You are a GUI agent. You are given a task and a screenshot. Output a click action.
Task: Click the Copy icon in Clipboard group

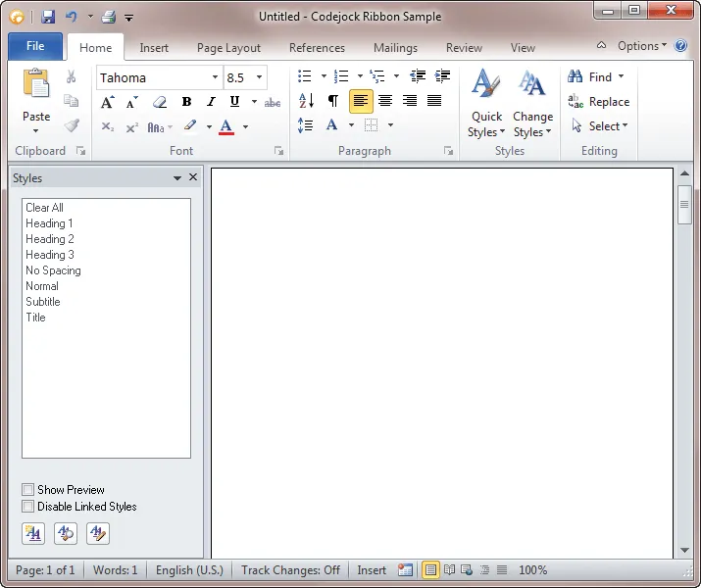pos(72,101)
